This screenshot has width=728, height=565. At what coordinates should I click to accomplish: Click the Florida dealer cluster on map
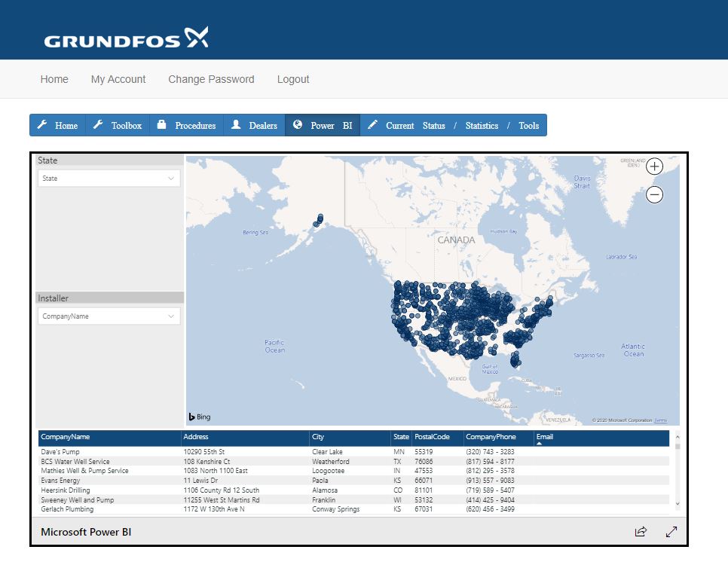(515, 359)
